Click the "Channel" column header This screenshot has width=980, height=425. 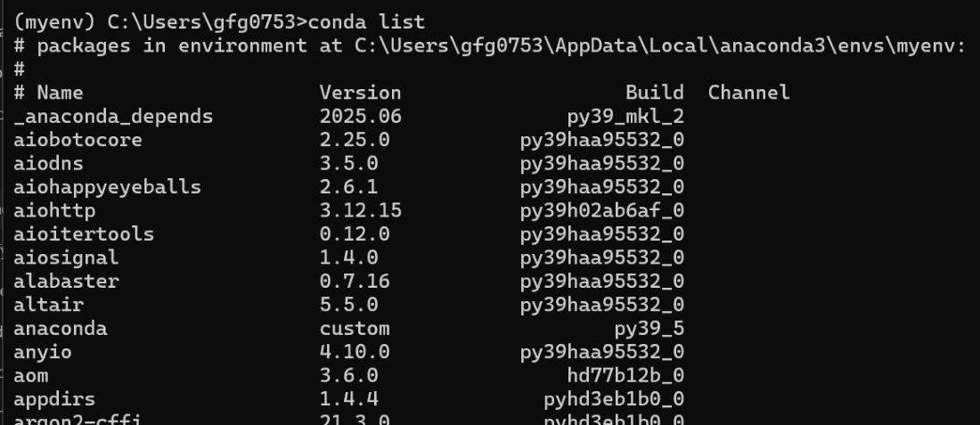point(748,93)
